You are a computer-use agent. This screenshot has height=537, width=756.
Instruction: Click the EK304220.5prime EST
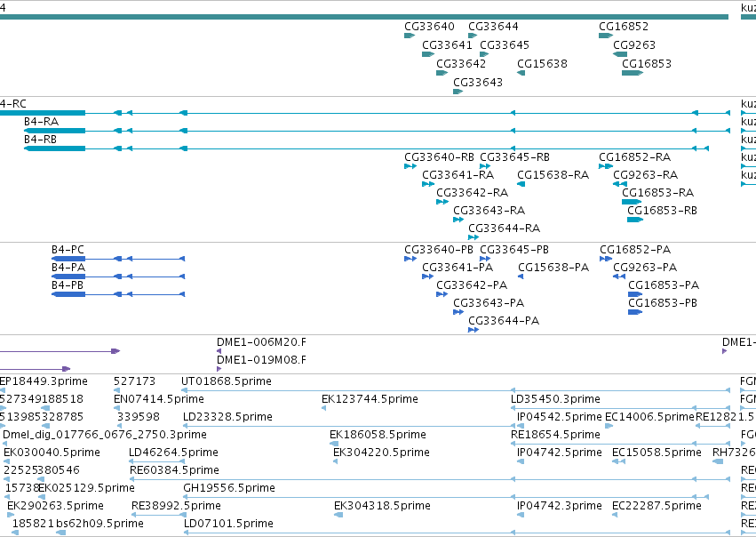point(336,461)
